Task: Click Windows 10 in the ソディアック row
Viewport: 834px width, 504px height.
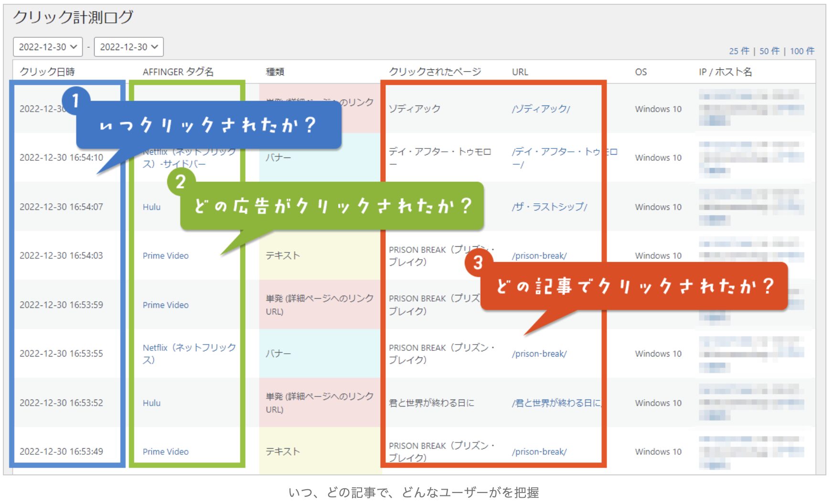Action: pos(658,109)
